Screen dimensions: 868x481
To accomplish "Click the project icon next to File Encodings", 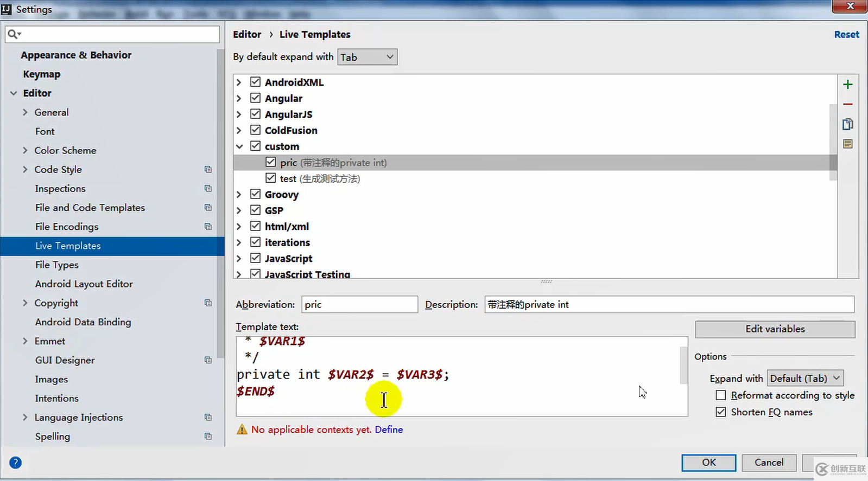I will click(x=208, y=227).
